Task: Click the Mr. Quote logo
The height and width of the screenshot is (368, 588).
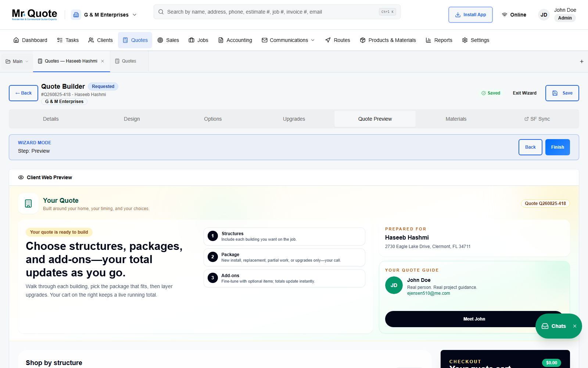Action: coord(35,15)
